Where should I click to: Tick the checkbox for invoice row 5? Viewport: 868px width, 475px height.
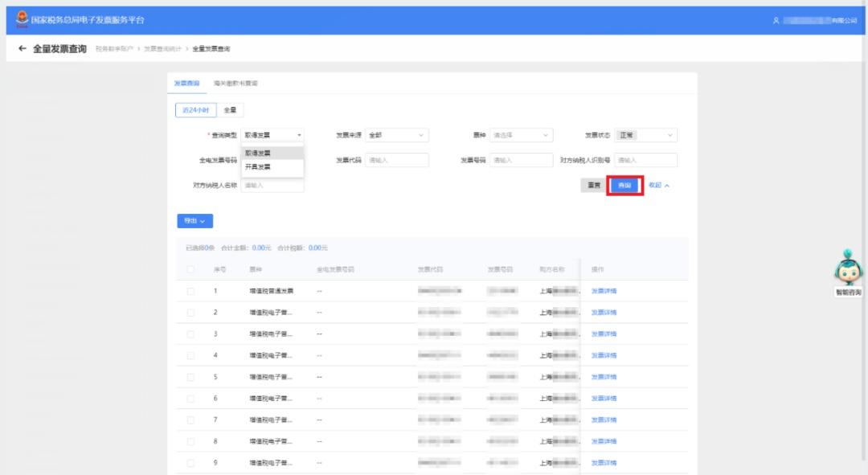click(190, 377)
